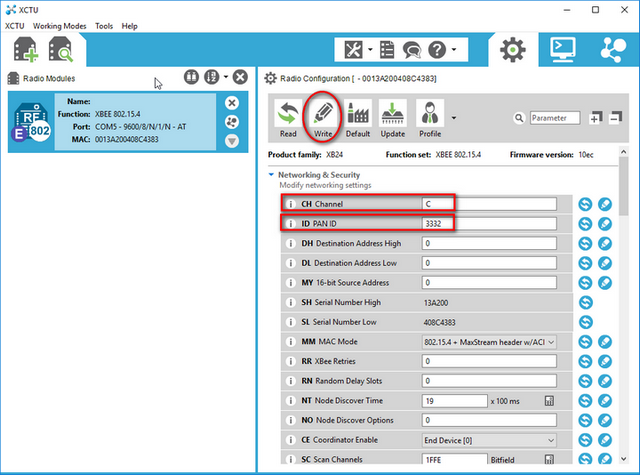Viewport: 640px width, 475px height.
Task: Write the DH Destination Address High setting
Action: 605,243
